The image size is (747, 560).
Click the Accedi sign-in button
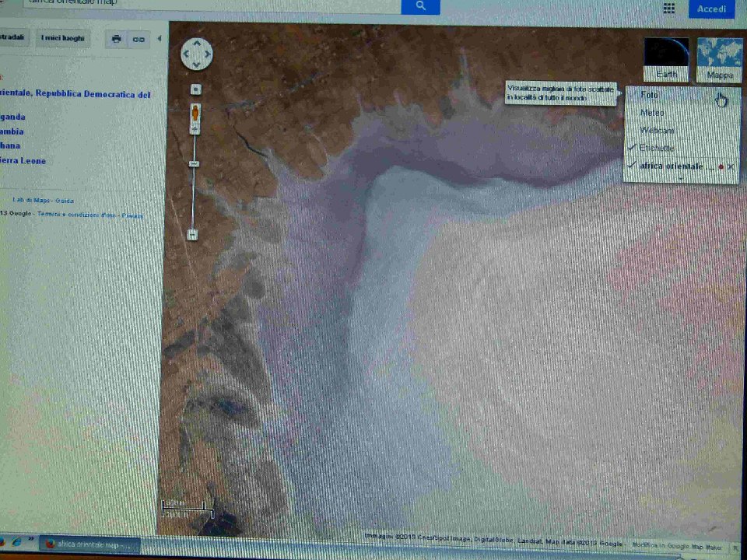coord(711,9)
